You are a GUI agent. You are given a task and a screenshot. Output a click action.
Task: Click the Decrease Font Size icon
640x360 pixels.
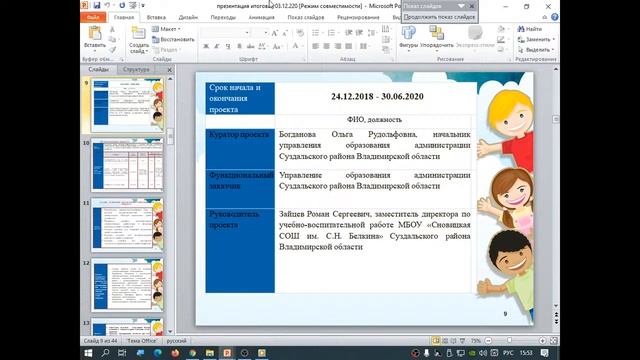tap(285, 33)
